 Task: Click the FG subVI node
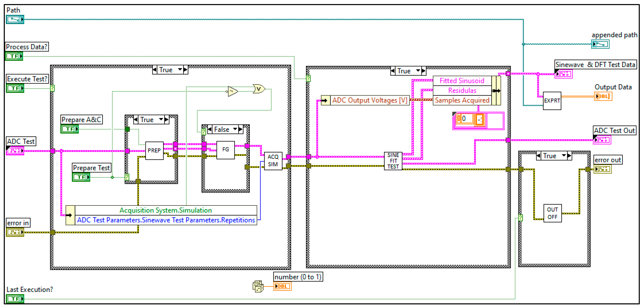pos(225,150)
